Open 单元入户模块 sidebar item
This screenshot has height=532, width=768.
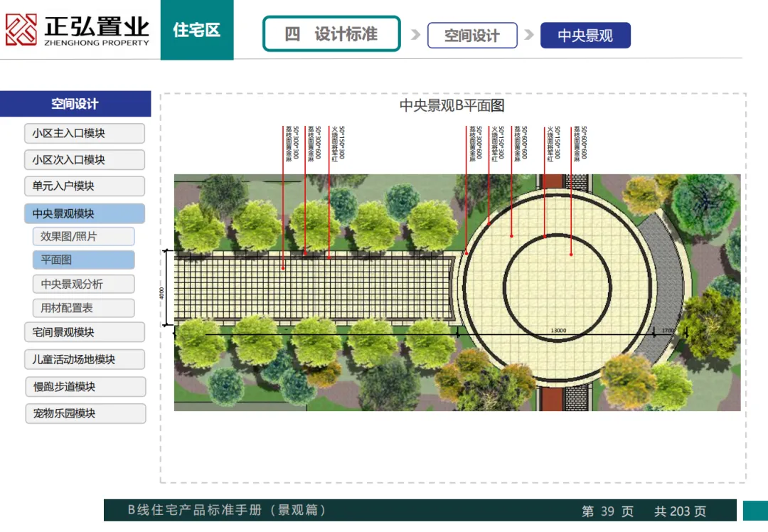click(x=84, y=186)
